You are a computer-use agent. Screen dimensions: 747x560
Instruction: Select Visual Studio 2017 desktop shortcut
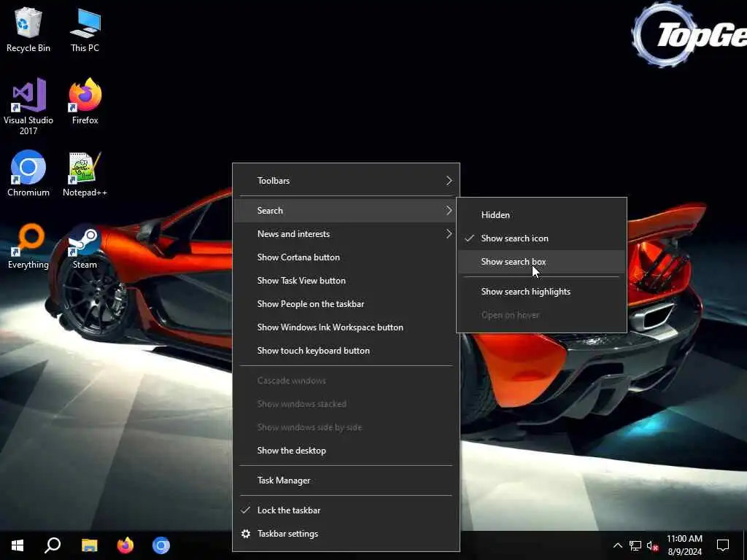[28, 106]
